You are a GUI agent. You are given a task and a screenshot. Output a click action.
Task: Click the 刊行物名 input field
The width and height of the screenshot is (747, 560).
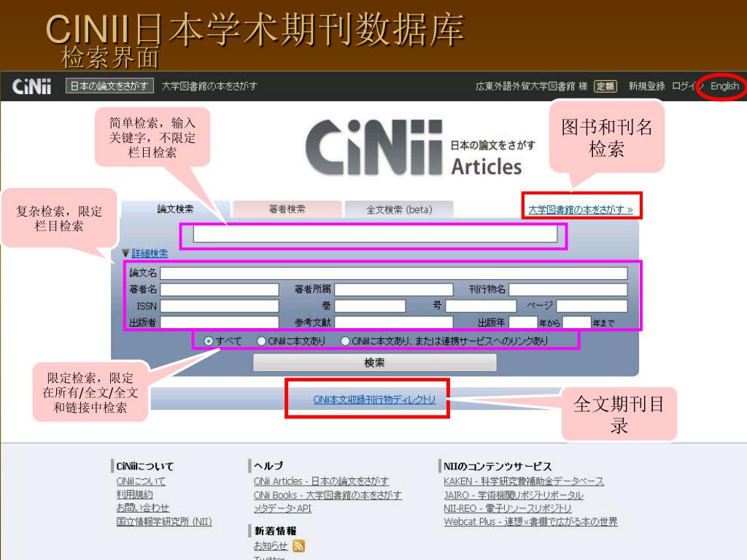click(x=568, y=289)
